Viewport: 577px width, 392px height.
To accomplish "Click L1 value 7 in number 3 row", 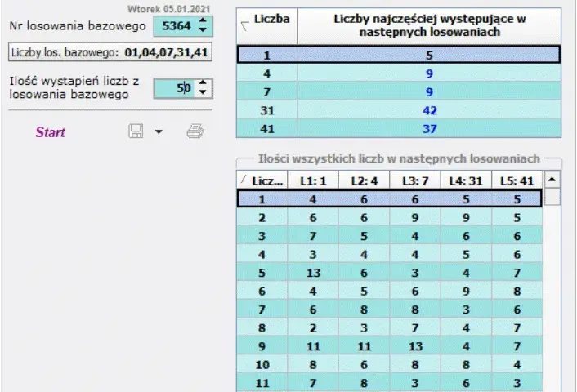I will (x=313, y=236).
